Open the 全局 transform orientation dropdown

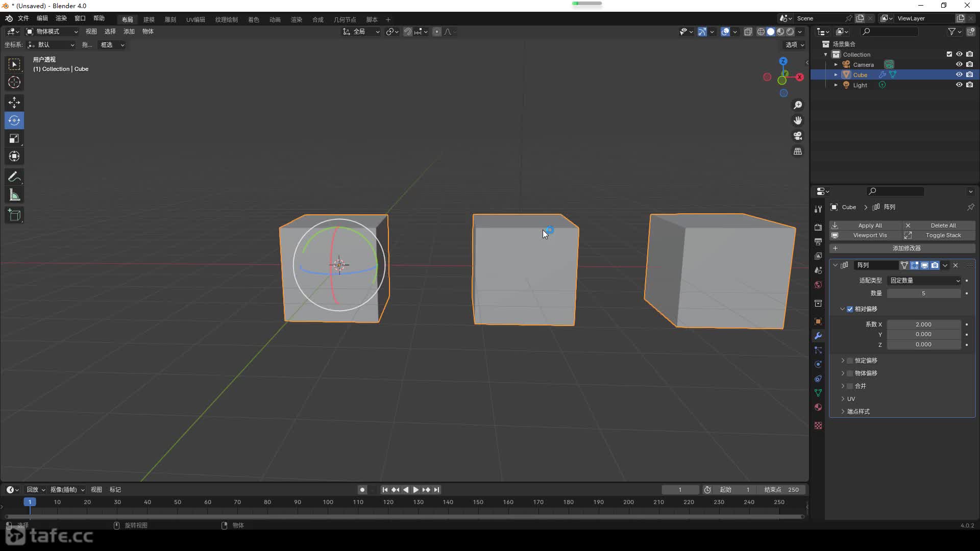coord(361,32)
